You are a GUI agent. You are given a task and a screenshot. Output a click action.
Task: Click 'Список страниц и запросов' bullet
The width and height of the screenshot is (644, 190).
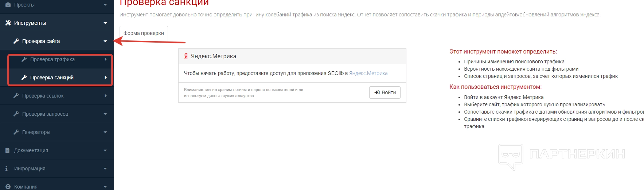pos(541,76)
